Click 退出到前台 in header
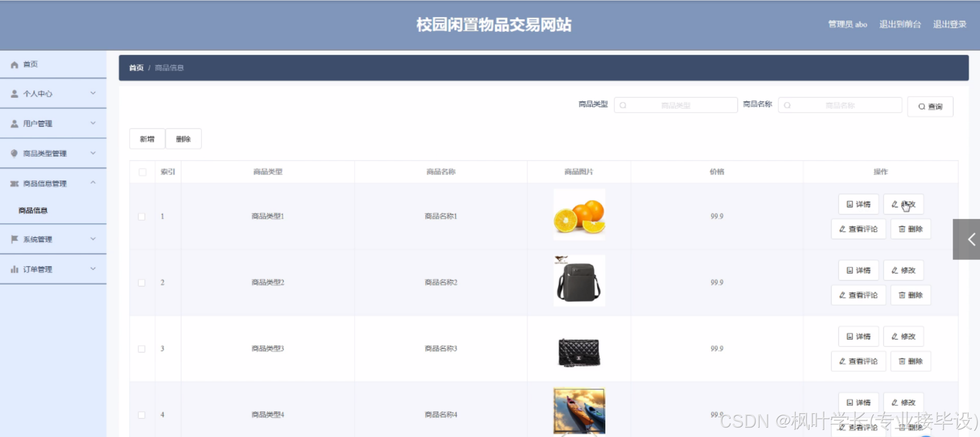The height and width of the screenshot is (437, 980). click(900, 24)
